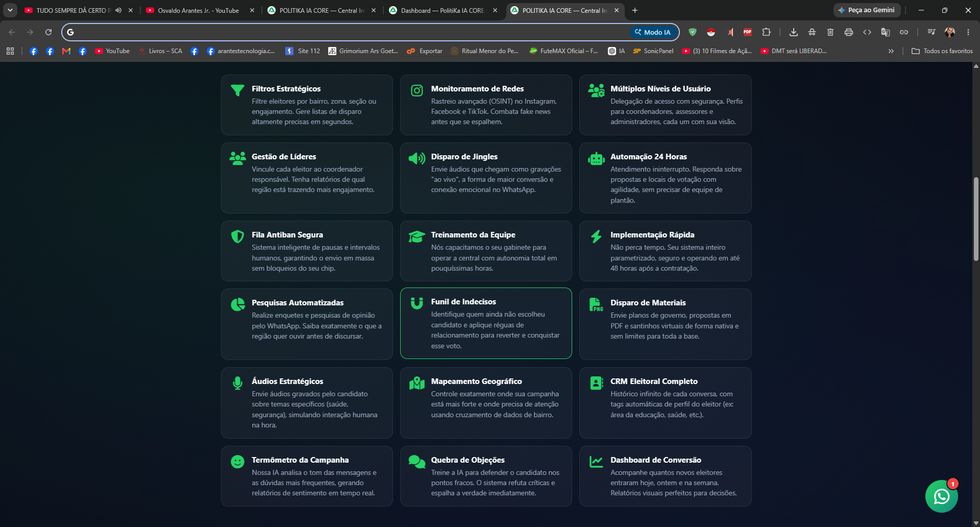Click the funnel icon beside Filtros Estratégicos
Viewport: 980px width, 527px height.
[237, 90]
